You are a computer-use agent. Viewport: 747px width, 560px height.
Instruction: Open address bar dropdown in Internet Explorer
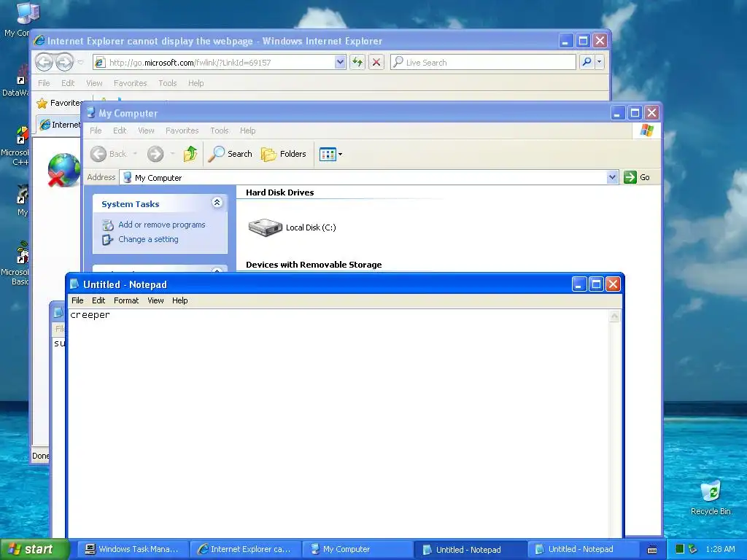pos(340,62)
